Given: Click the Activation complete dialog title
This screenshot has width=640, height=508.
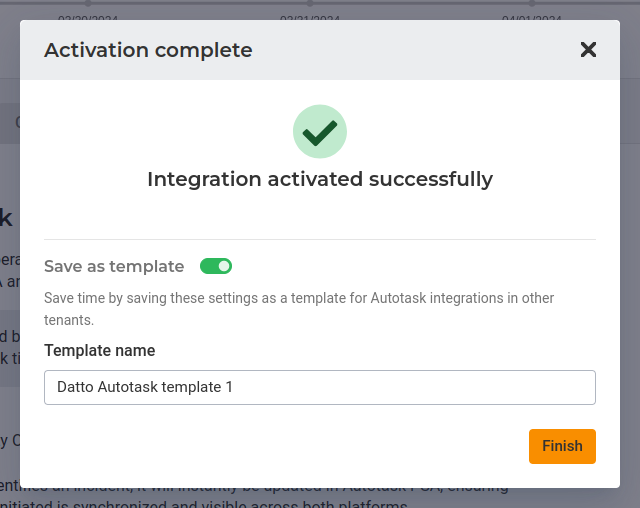Looking at the screenshot, I should (148, 50).
